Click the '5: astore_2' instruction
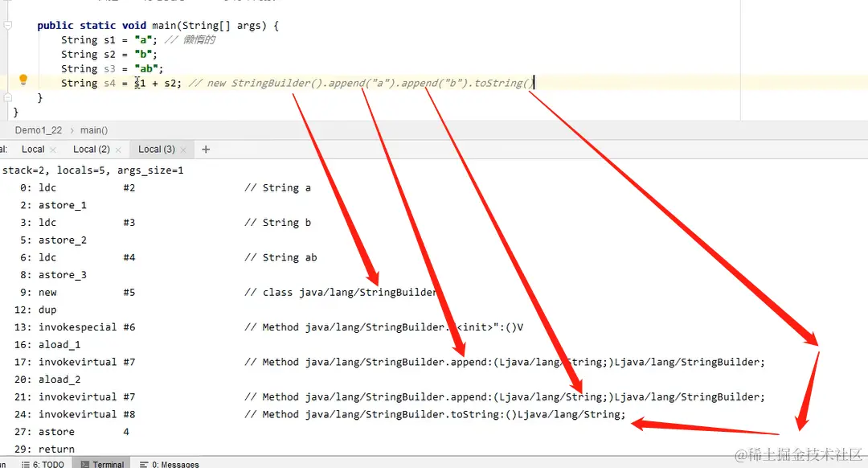 pos(53,240)
